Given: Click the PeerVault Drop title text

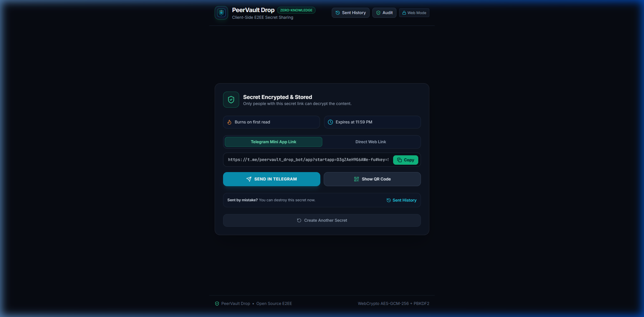Looking at the screenshot, I should tap(253, 10).
